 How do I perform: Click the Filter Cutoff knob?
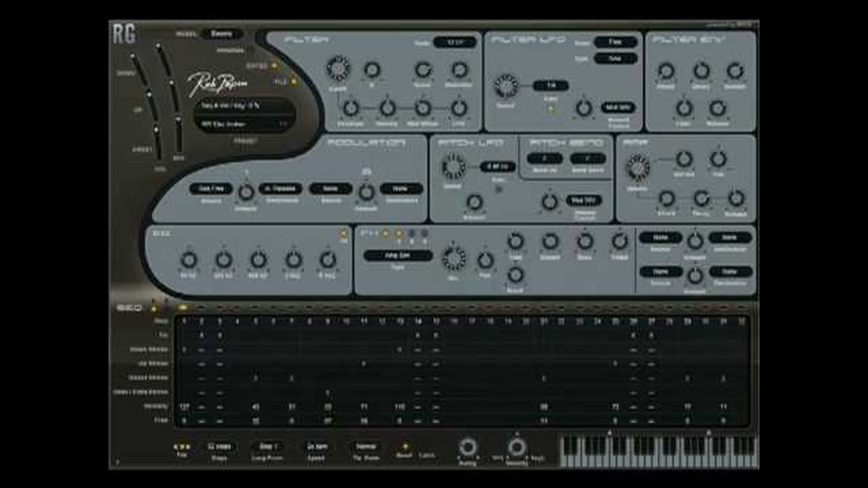[337, 69]
